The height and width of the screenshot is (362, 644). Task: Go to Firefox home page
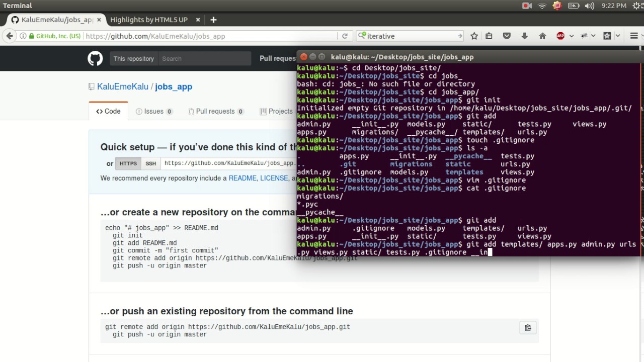click(542, 36)
